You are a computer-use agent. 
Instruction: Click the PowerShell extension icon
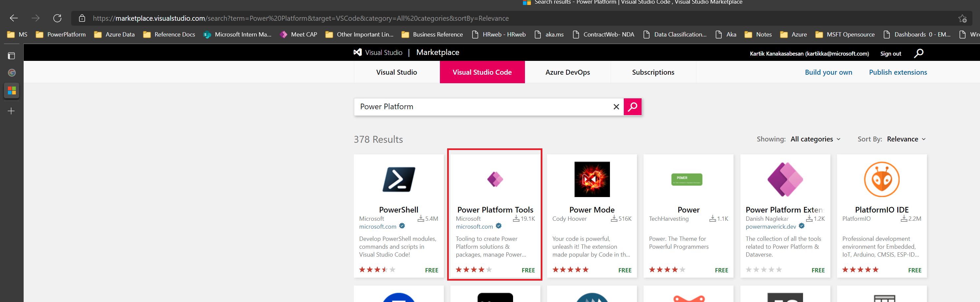click(x=398, y=179)
